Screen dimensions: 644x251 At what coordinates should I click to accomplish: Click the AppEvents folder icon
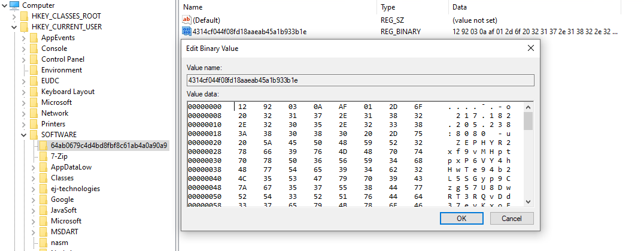point(35,38)
